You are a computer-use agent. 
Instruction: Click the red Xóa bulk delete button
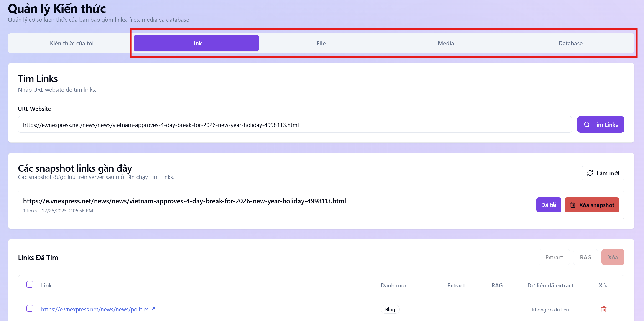613,257
